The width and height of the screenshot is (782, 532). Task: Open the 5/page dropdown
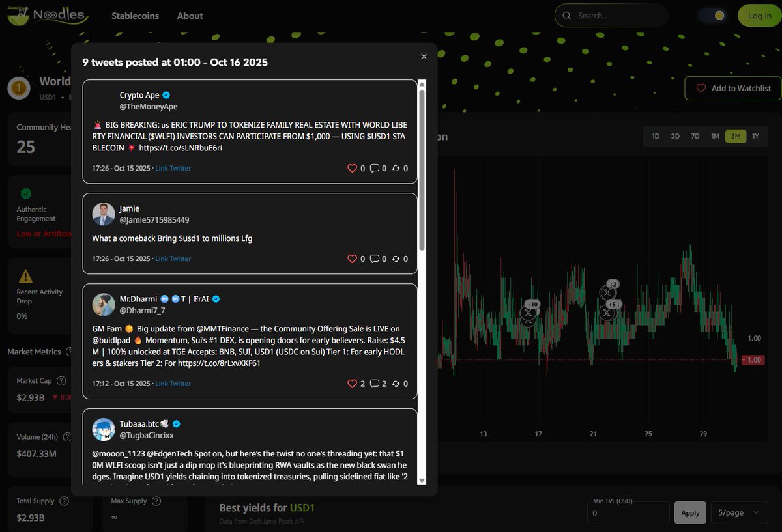738,512
